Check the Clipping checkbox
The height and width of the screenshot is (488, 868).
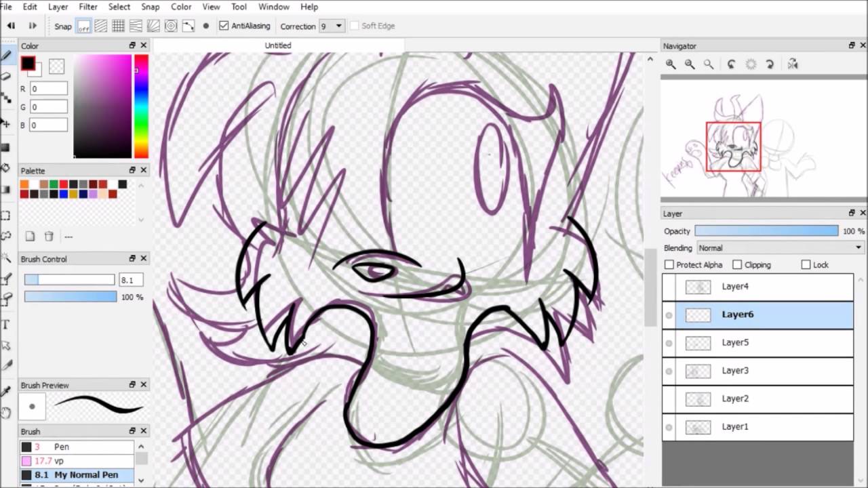click(x=737, y=265)
